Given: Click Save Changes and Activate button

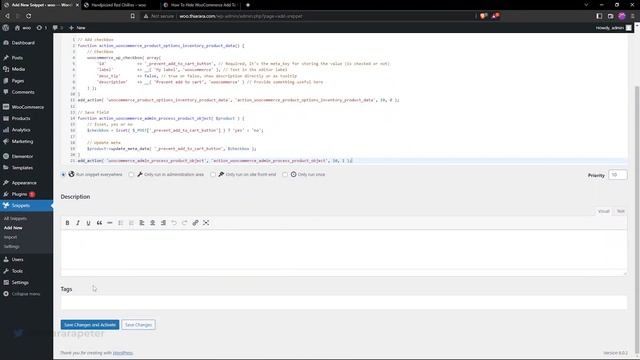Looking at the screenshot, I should point(90,324).
